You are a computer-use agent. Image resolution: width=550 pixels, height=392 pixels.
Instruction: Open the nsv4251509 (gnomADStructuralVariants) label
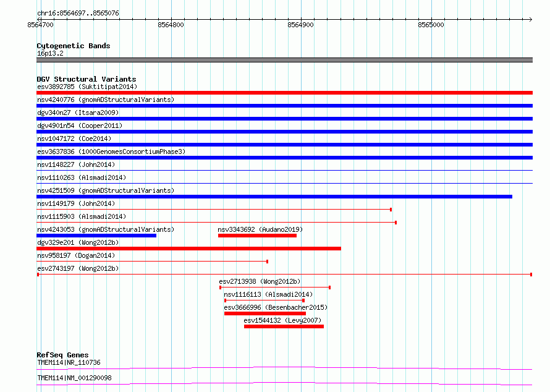(106, 190)
